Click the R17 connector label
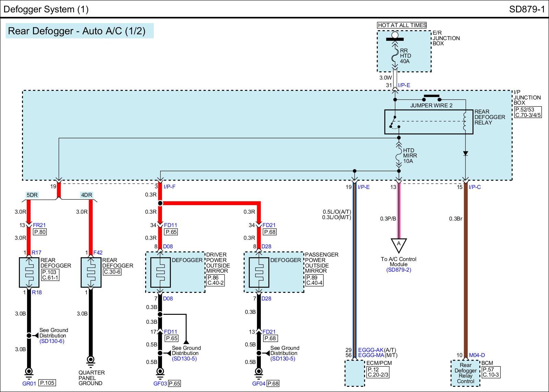Viewport: 549px width, 392px height. [36, 253]
